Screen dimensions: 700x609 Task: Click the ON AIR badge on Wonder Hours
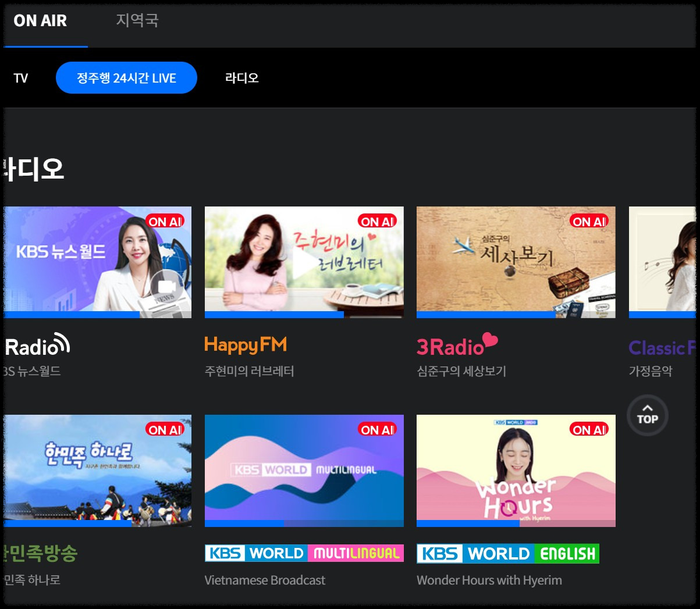[x=589, y=429]
